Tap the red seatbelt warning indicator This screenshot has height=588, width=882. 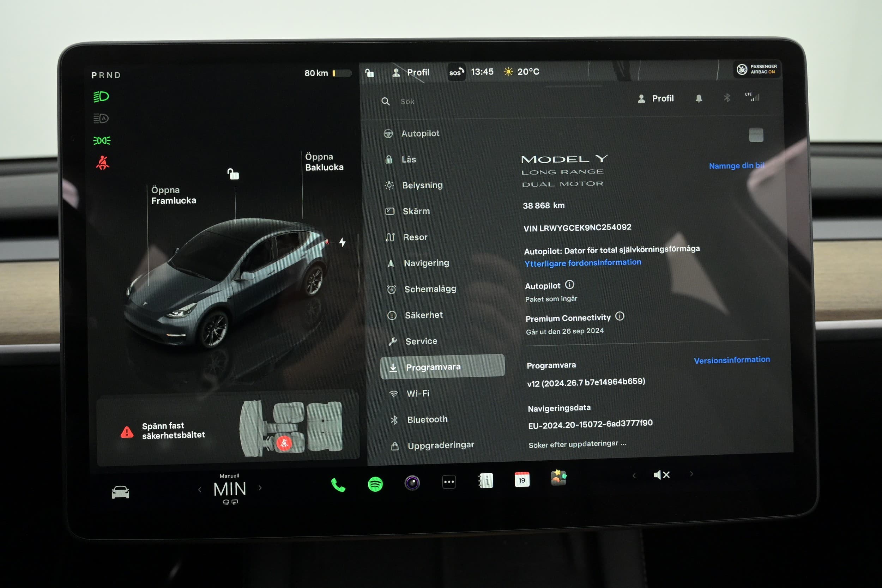pyautogui.click(x=102, y=163)
